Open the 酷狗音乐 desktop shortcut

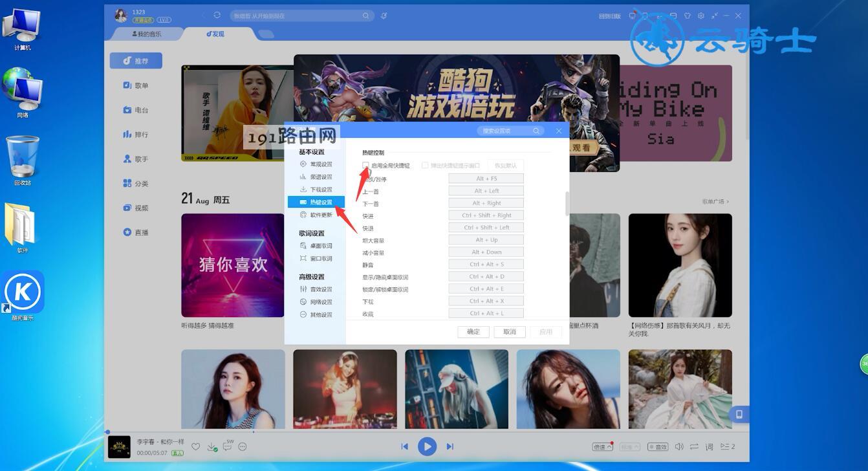click(x=23, y=296)
